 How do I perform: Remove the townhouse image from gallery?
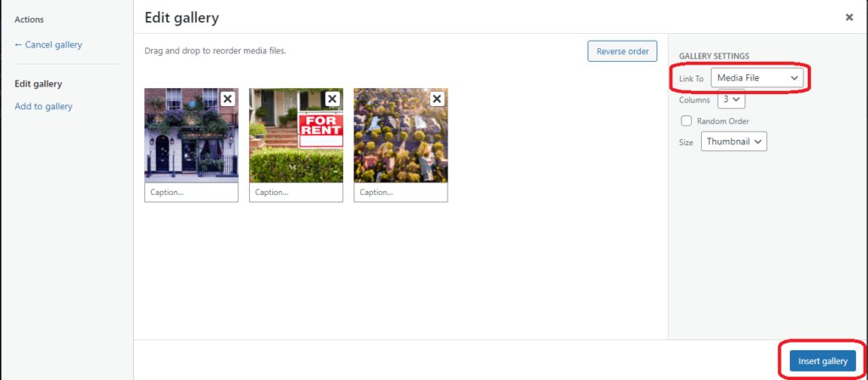[x=227, y=98]
